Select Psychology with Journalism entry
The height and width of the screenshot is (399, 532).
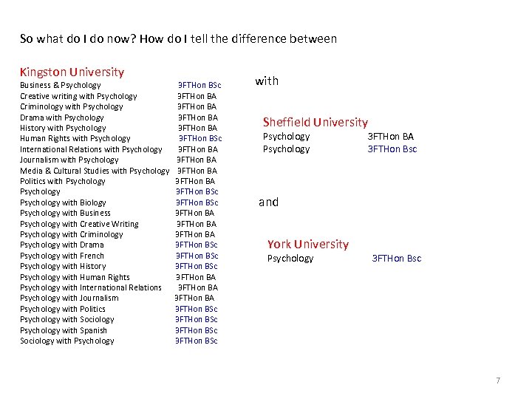pos(69,299)
